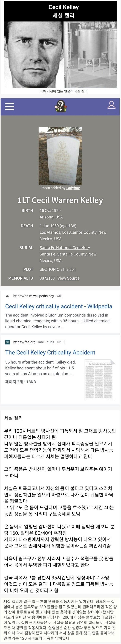Select the 1LT Cecil Warren Kelley heading
121x644 pixels.
60,200
